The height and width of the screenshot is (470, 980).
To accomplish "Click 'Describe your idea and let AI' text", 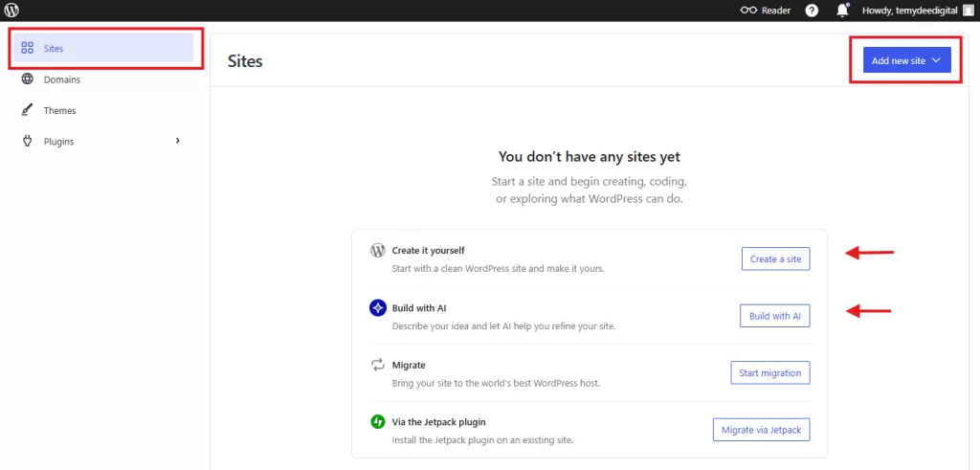I will (x=503, y=326).
